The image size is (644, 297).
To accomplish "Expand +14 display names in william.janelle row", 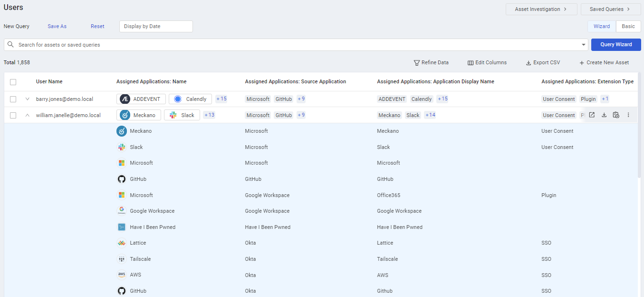I will click(430, 115).
